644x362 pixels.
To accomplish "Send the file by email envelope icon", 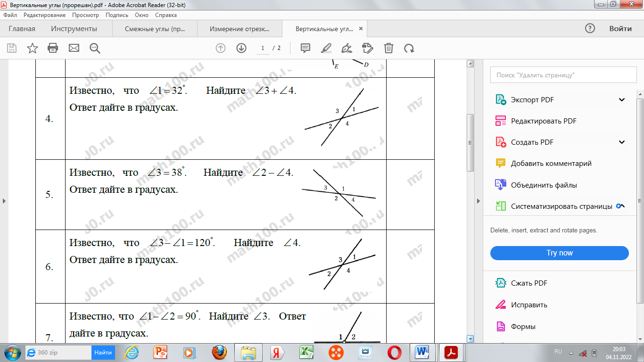I will pyautogui.click(x=74, y=48).
